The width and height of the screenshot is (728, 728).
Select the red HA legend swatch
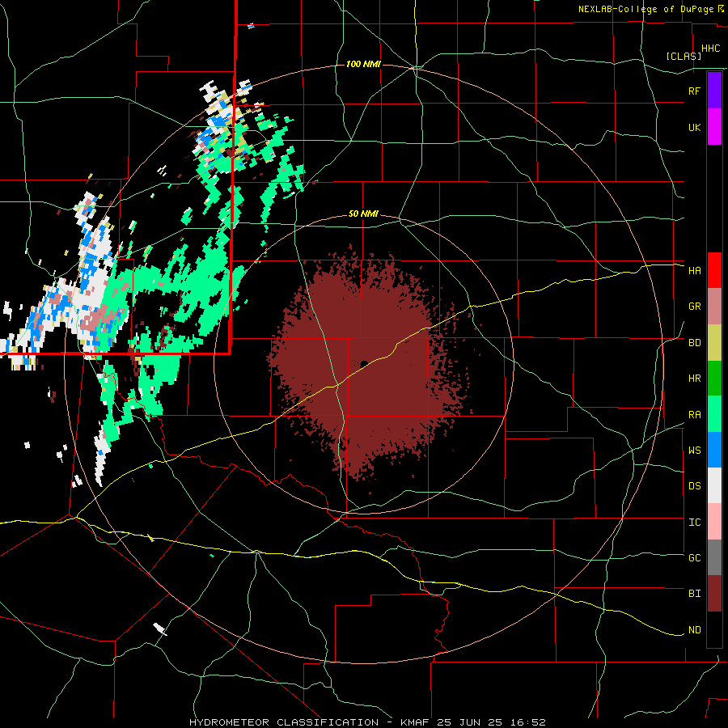point(714,270)
